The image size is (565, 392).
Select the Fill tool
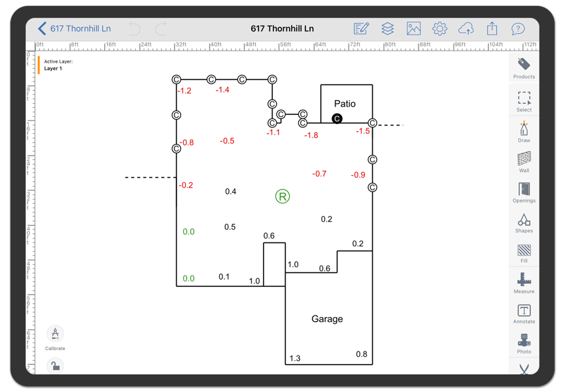524,252
